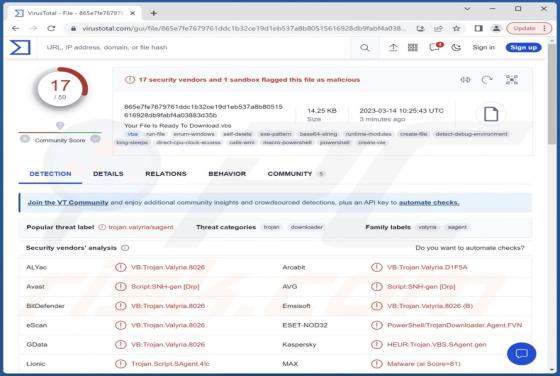Click the Sign up button
Viewport: 560px width, 376px height.
click(x=524, y=47)
